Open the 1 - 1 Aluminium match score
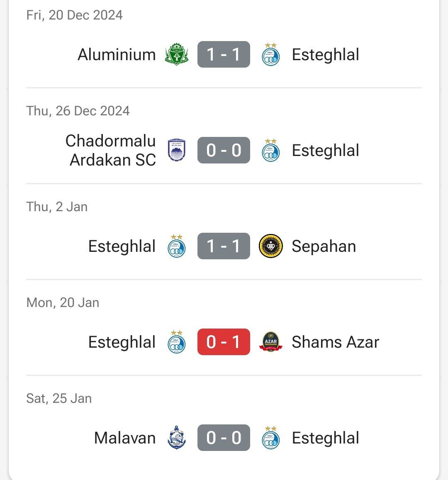 (224, 54)
